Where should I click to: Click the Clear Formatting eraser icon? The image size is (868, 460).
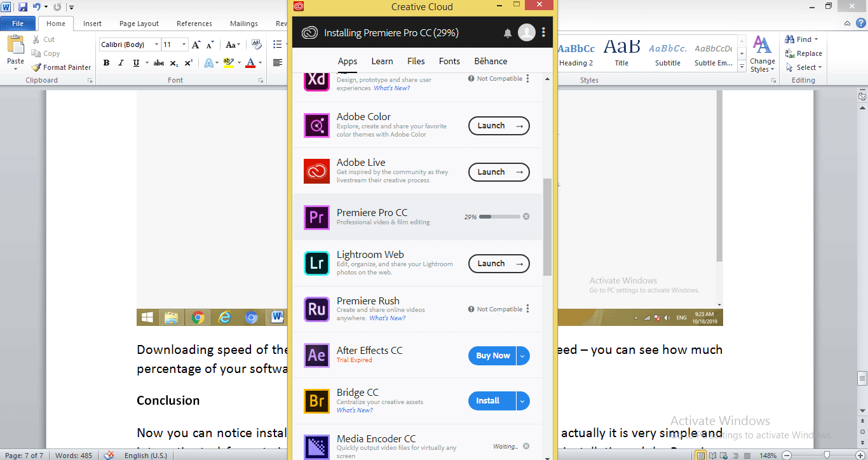[x=257, y=44]
